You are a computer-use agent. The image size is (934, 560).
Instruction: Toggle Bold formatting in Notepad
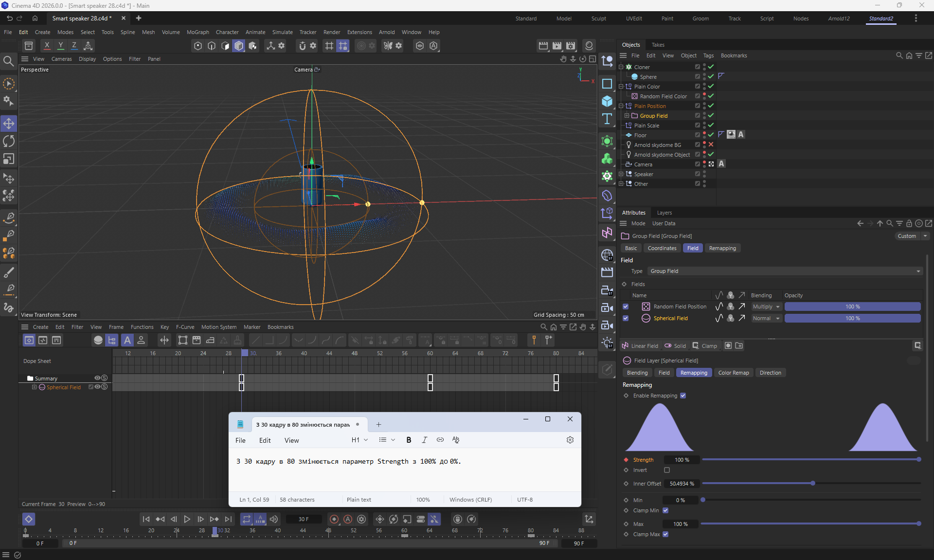pyautogui.click(x=409, y=440)
